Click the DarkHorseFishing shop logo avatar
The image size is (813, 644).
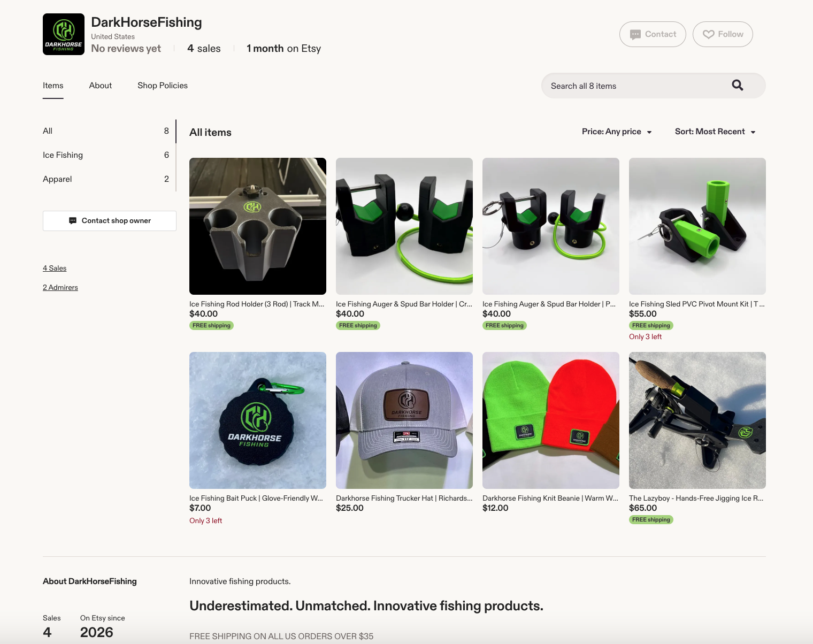click(x=63, y=34)
